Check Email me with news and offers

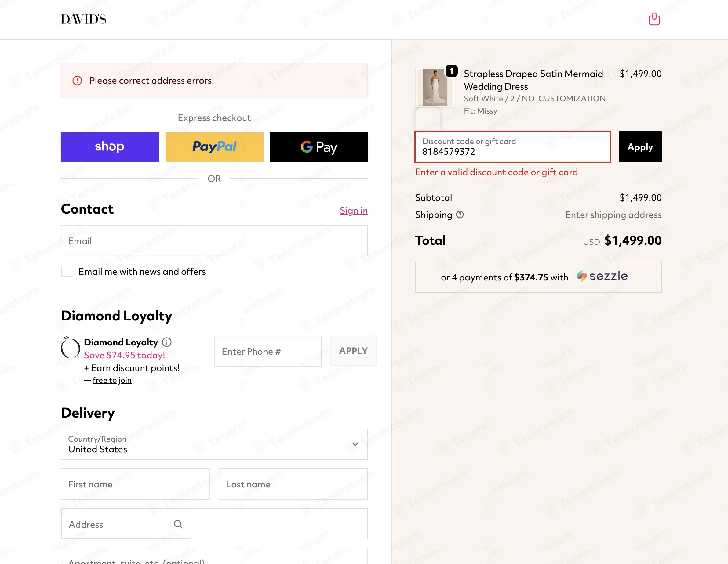pos(67,271)
